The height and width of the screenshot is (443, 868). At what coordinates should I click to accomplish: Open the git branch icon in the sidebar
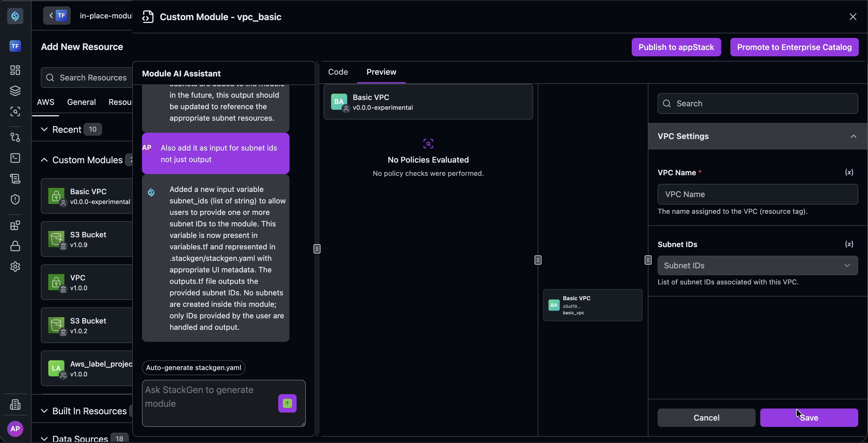pos(15,137)
